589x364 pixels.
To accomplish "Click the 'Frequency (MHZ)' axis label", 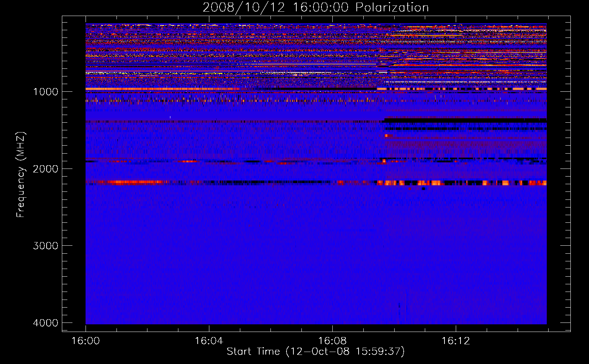I will tap(21, 175).
